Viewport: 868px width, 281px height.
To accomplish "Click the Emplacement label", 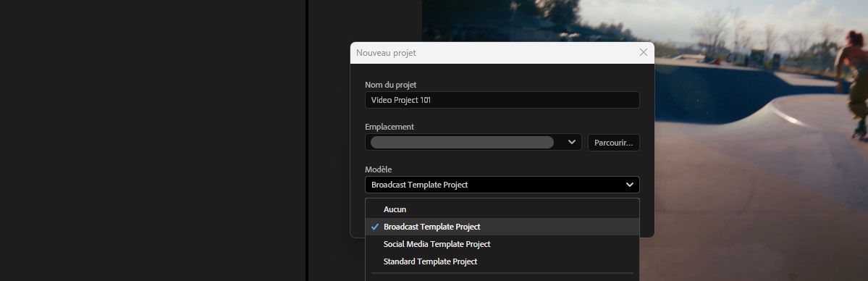I will tap(389, 127).
